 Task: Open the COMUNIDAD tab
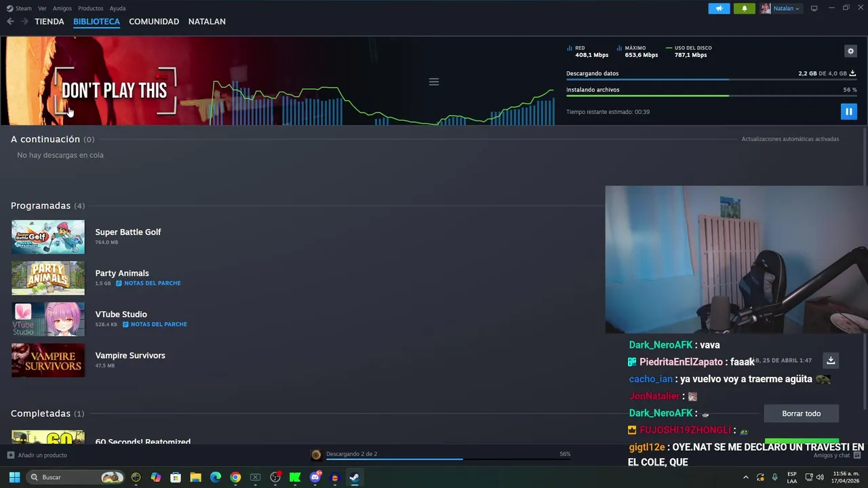coord(154,22)
